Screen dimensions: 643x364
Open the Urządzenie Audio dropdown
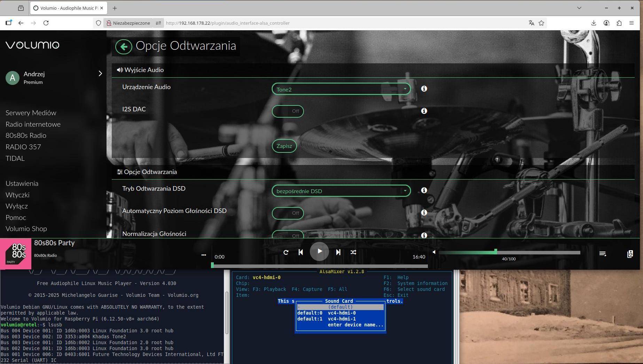pos(341,89)
